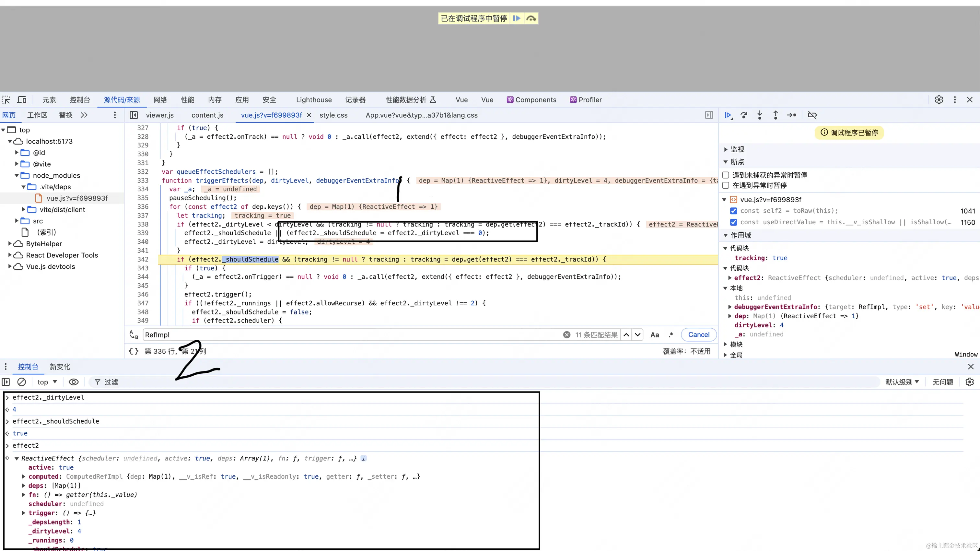Screen dimensions: 980x551
Task: Jump to next search match arrow
Action: coord(637,334)
